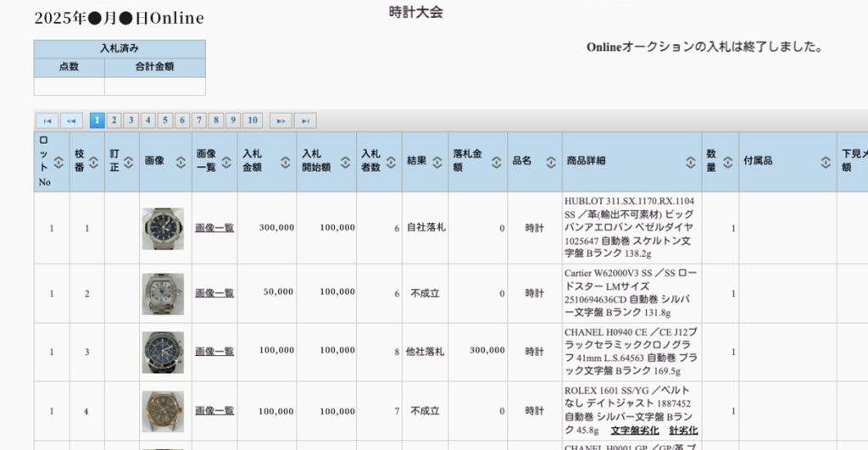Sort the 入札者数 column
This screenshot has width=868, height=450.
(392, 162)
